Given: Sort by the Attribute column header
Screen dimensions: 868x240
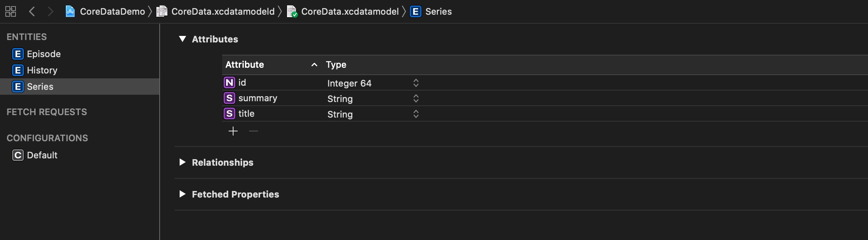Looking at the screenshot, I should (272, 64).
